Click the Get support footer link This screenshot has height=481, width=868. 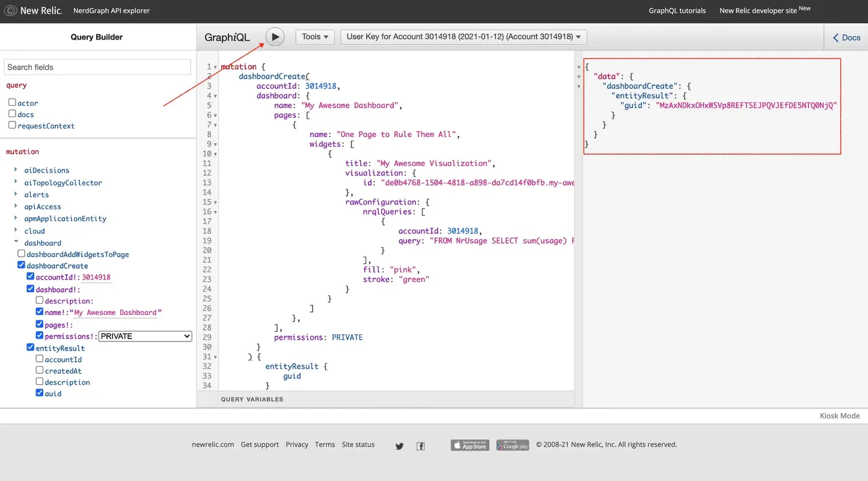coord(260,444)
